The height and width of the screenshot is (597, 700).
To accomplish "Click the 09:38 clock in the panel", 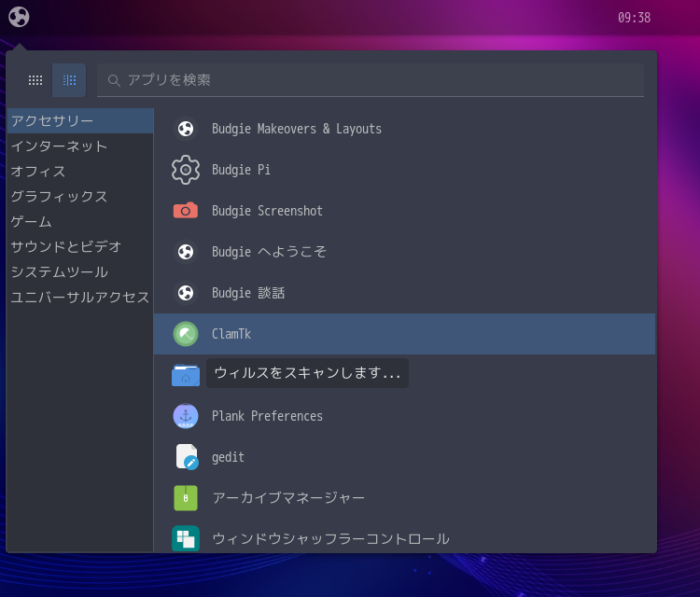I will click(x=634, y=18).
